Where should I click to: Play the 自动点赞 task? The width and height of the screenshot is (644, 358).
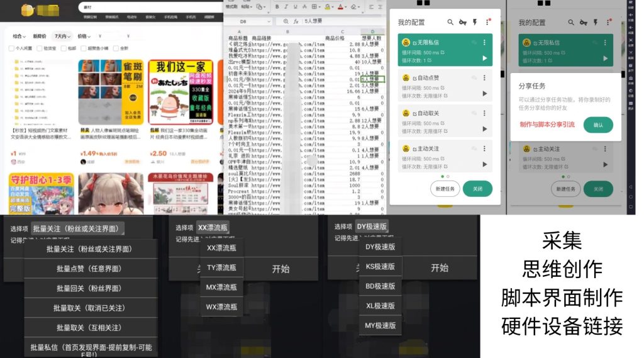485,94
